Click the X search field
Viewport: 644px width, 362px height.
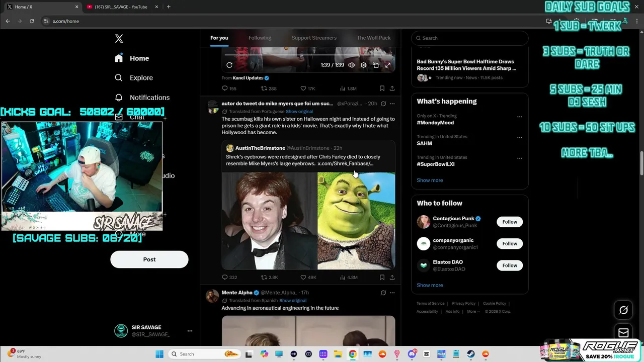tap(470, 38)
